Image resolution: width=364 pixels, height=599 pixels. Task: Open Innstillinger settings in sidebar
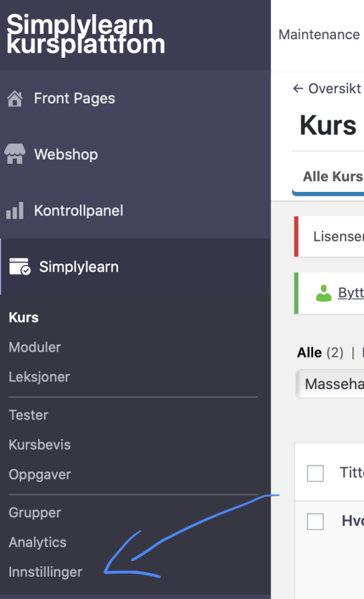tap(46, 572)
